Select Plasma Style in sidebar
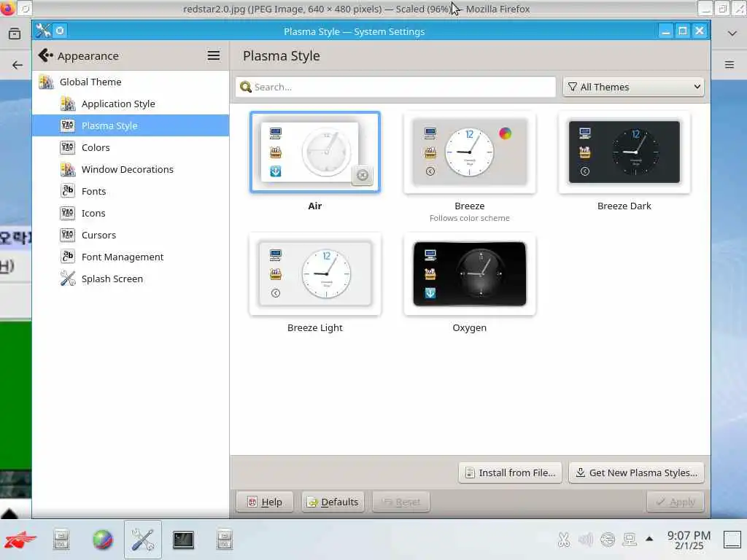747x560 pixels. click(x=131, y=125)
